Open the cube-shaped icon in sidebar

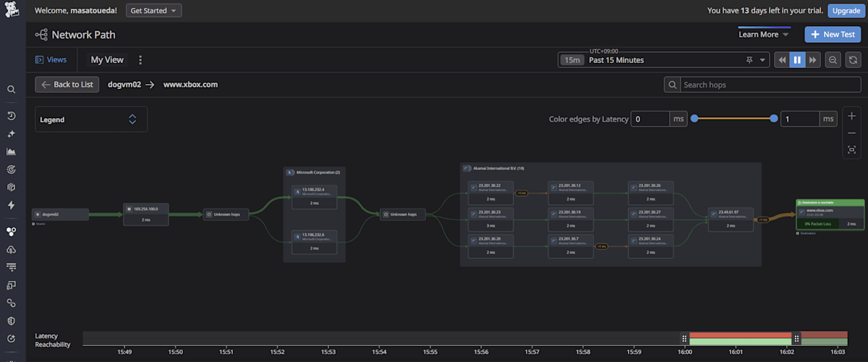[x=11, y=188]
